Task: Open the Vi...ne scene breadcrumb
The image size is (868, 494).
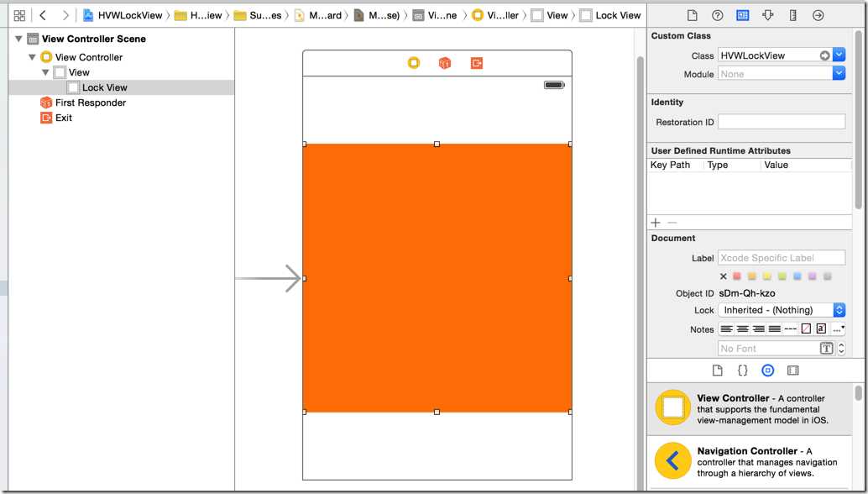Action: (435, 15)
